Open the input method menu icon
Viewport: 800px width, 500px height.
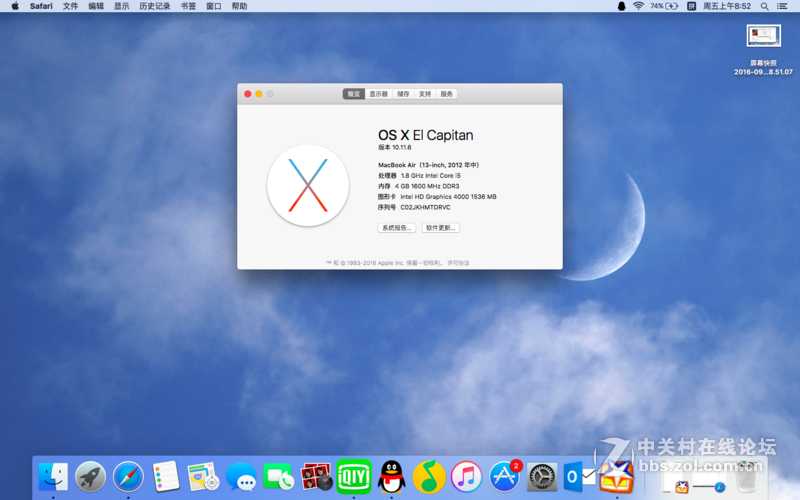pyautogui.click(x=691, y=6)
